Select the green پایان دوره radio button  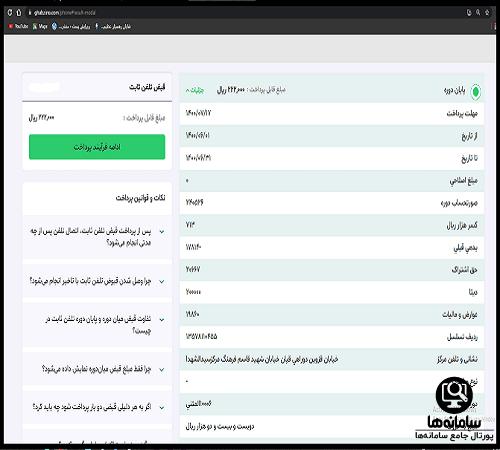pyautogui.click(x=476, y=92)
